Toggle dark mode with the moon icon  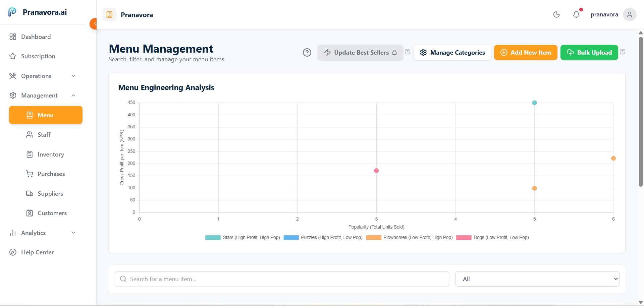click(556, 14)
